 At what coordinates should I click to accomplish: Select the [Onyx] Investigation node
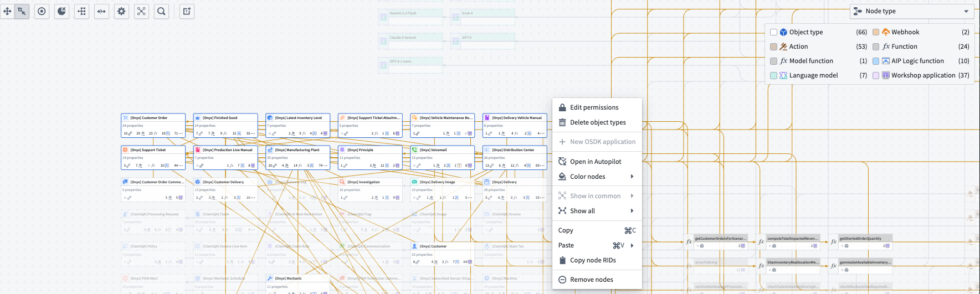coord(370,190)
